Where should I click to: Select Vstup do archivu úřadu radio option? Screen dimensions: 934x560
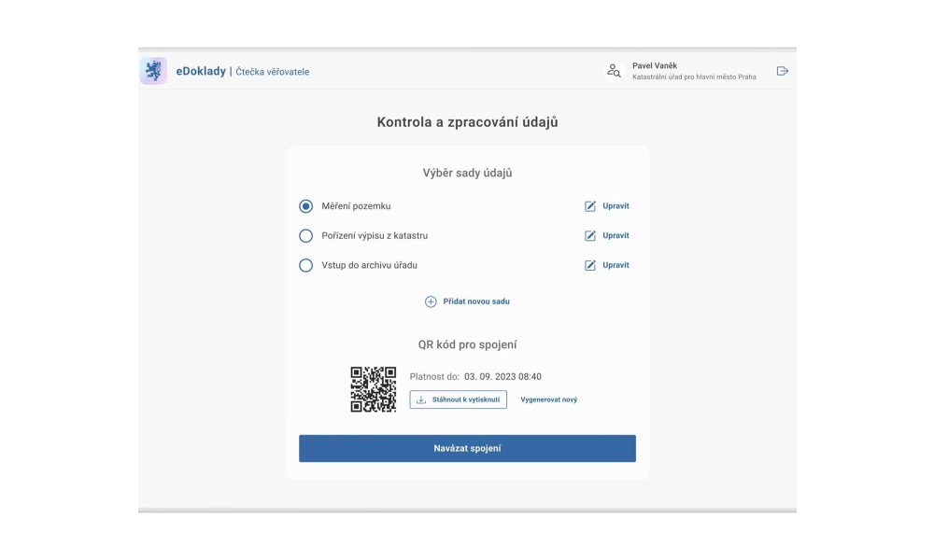point(305,265)
